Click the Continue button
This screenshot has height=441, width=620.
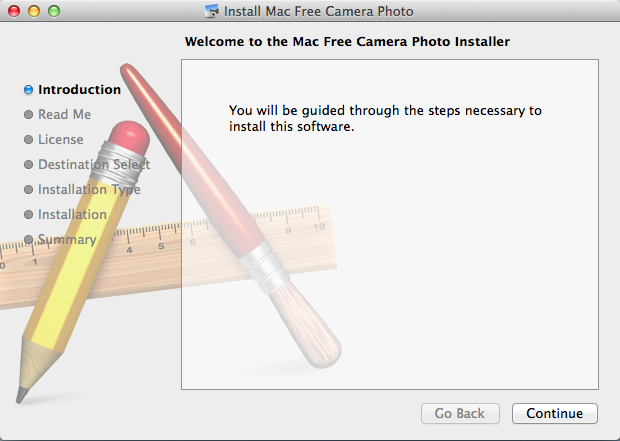click(555, 413)
